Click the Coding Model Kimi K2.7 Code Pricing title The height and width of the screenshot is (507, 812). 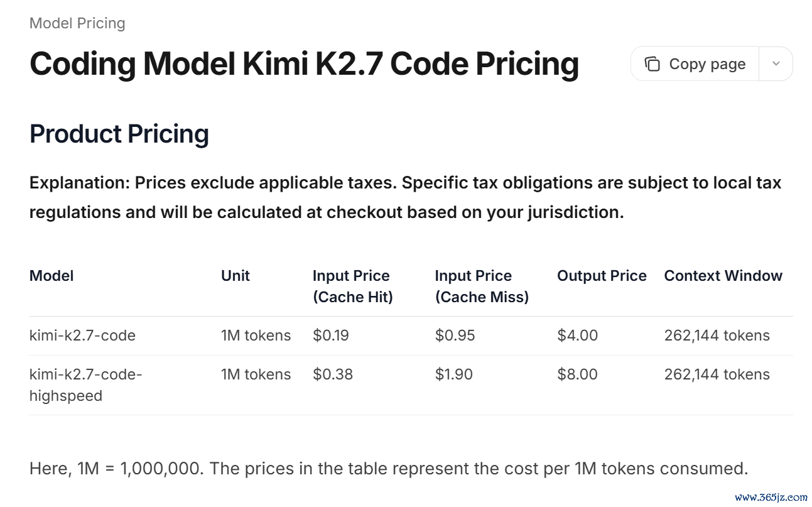pos(304,63)
